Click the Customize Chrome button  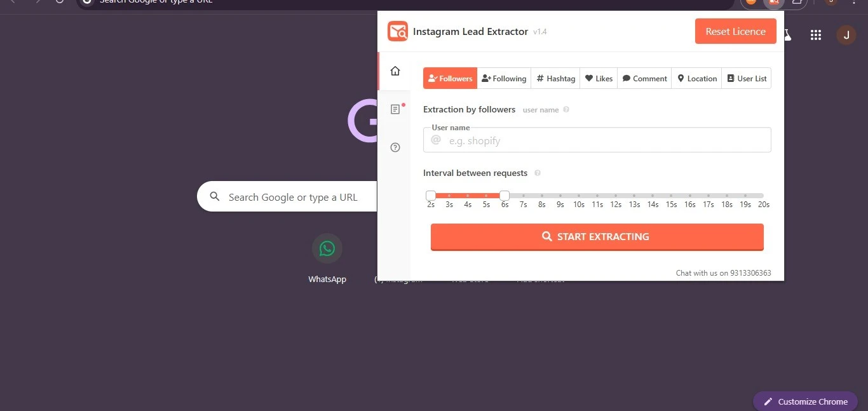pos(805,401)
